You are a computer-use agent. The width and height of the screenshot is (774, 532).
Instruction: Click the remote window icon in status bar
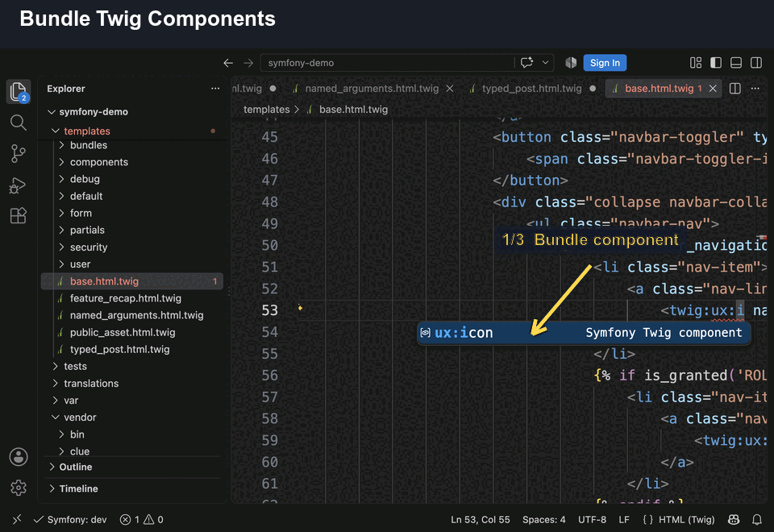pyautogui.click(x=17, y=519)
